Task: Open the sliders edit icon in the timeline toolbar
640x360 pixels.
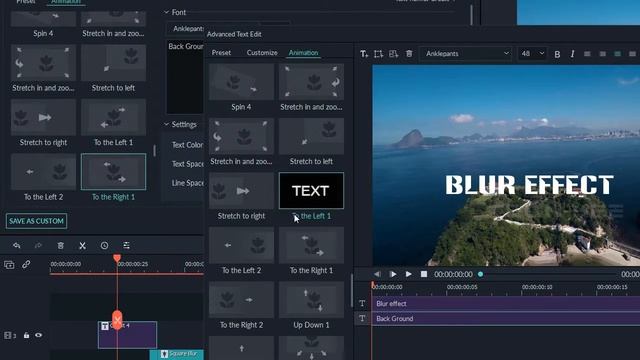Action: [127, 245]
